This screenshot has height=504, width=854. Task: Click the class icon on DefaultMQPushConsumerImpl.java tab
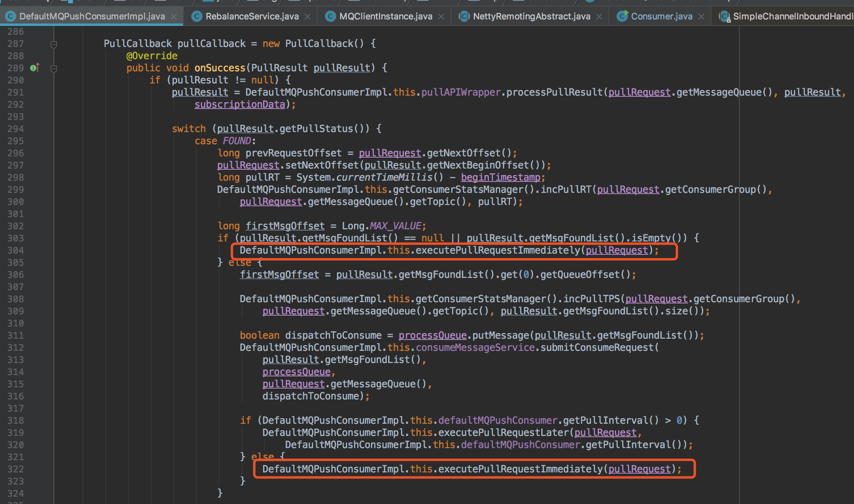[10, 16]
